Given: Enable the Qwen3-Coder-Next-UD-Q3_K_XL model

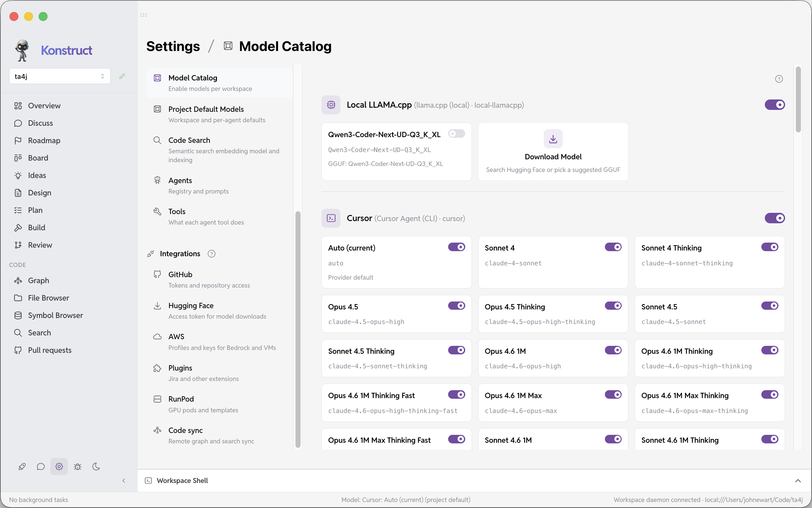Looking at the screenshot, I should point(457,134).
